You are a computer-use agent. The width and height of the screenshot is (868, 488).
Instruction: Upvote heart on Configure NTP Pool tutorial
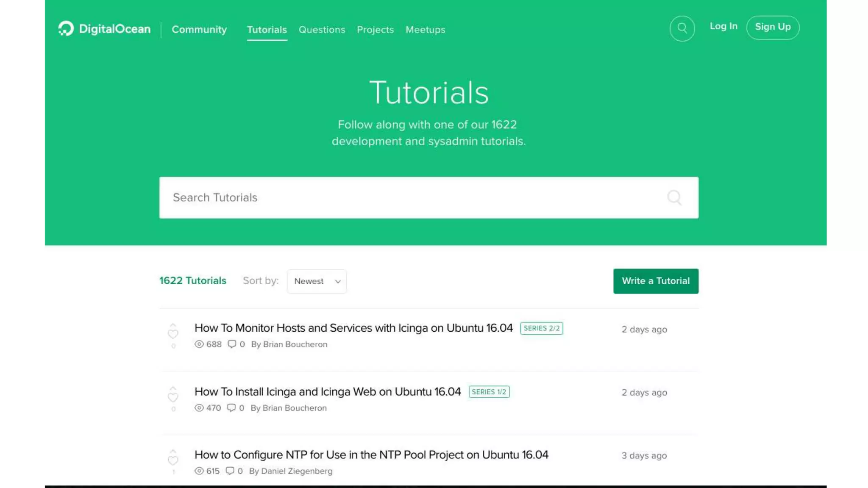pyautogui.click(x=173, y=460)
